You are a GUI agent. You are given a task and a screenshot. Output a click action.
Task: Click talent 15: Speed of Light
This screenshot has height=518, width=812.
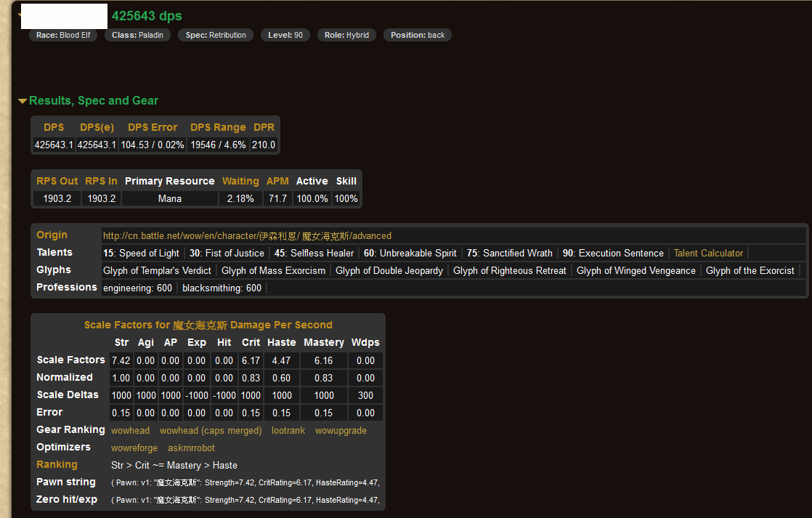[141, 254]
